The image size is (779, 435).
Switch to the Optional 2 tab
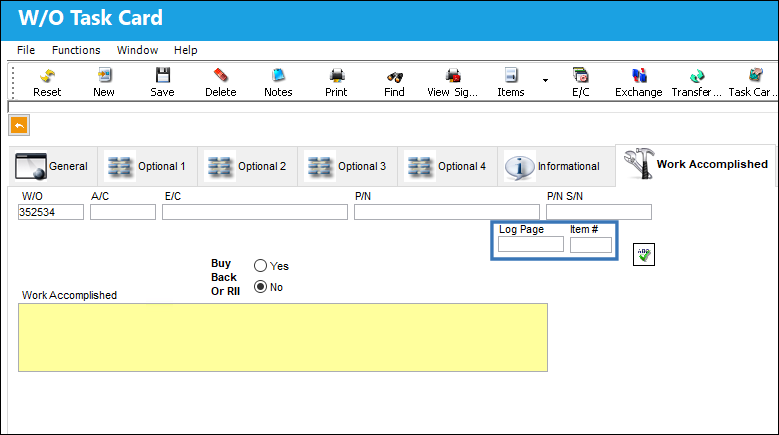click(247, 166)
